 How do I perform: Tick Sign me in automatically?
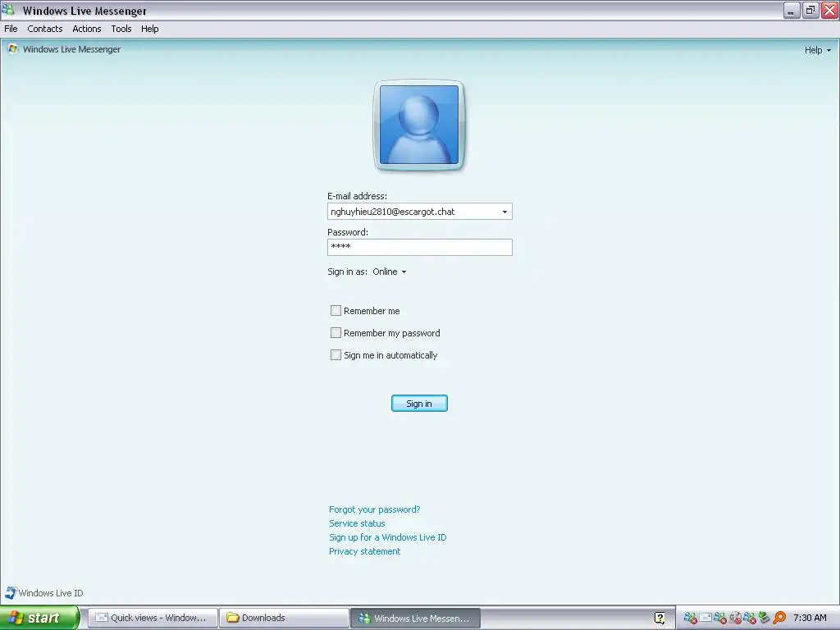tap(336, 354)
